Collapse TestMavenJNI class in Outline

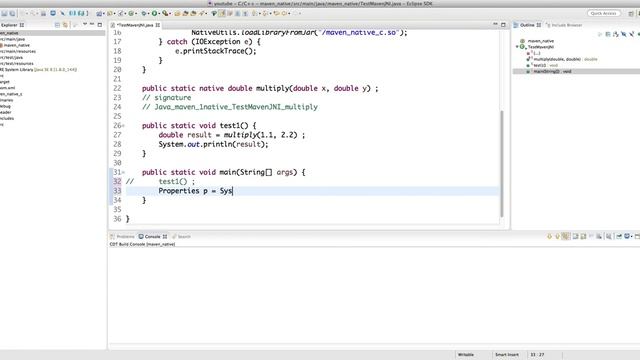517,47
